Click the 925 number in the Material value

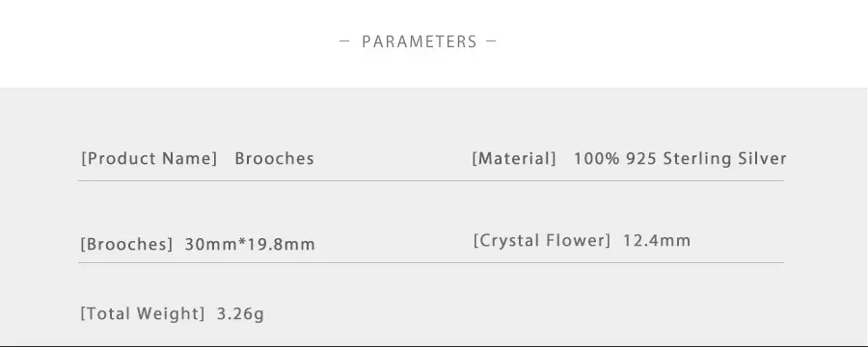coord(641,159)
